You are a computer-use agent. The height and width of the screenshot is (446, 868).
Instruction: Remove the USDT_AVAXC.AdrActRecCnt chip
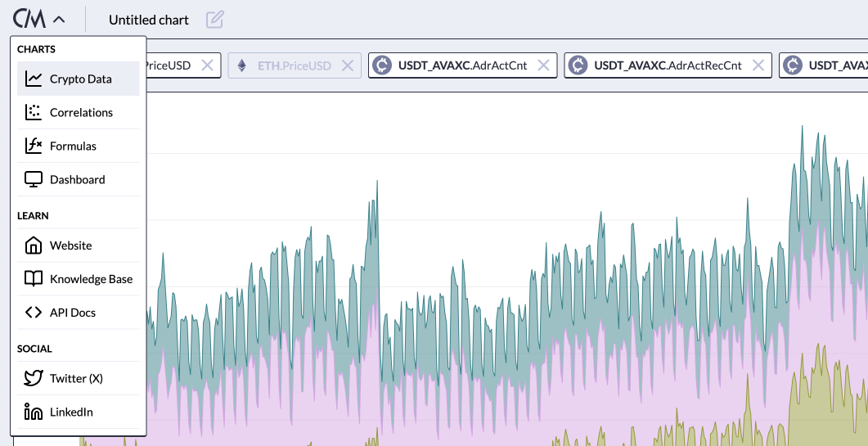click(758, 65)
